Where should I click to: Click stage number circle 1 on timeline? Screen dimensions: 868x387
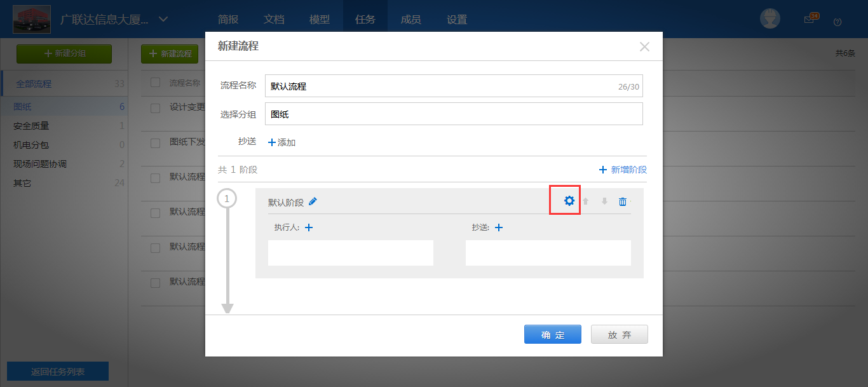pos(227,198)
